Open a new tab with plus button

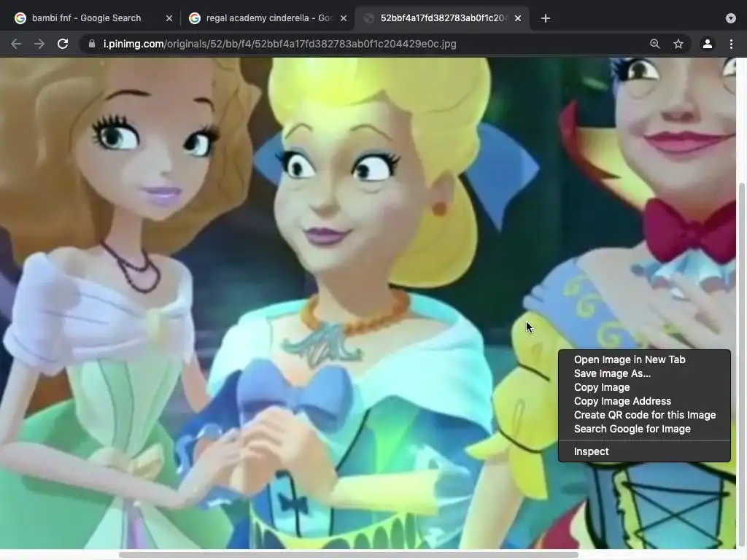pos(546,18)
